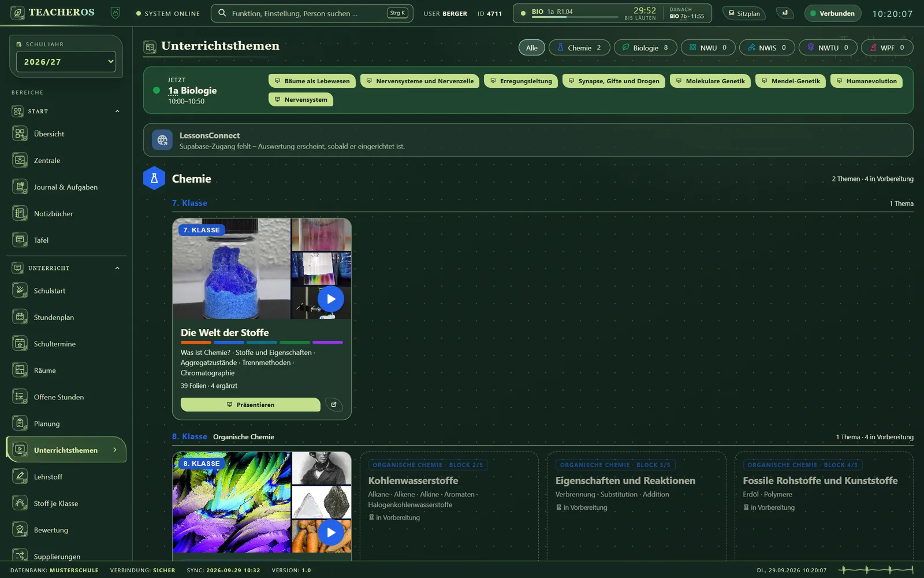Click the shield icon beside TeacherOS logo
This screenshot has height=578, width=924.
pos(115,13)
